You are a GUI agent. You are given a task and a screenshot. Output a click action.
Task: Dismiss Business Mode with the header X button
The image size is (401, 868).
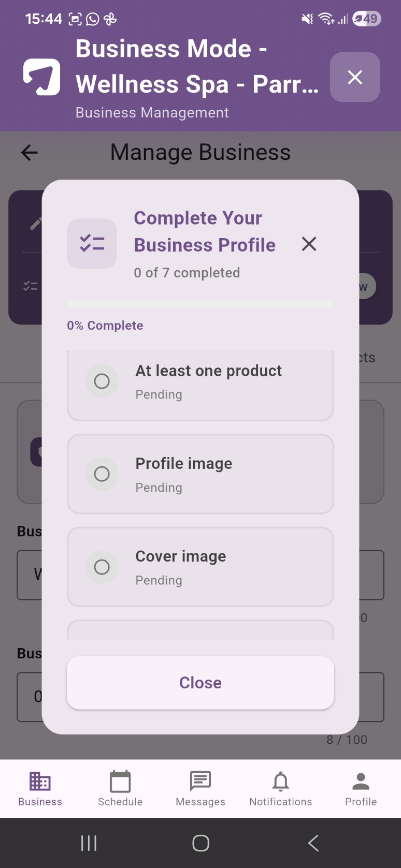point(355,77)
